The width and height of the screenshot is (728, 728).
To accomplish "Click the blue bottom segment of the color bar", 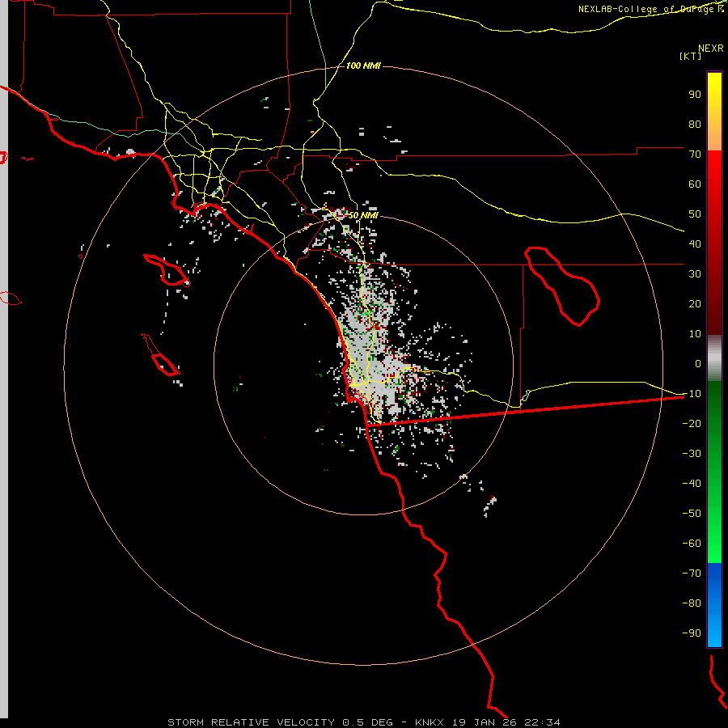I will [x=714, y=605].
